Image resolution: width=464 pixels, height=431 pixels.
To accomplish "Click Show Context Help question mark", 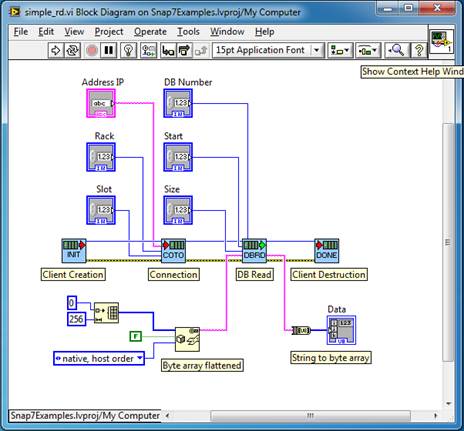I will click(x=419, y=50).
